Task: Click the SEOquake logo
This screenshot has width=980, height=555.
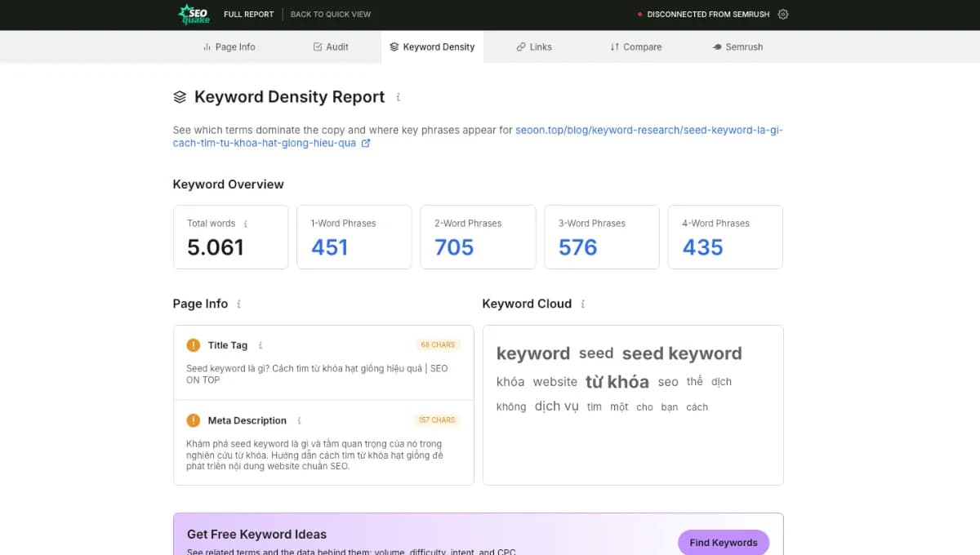Action: tap(194, 14)
